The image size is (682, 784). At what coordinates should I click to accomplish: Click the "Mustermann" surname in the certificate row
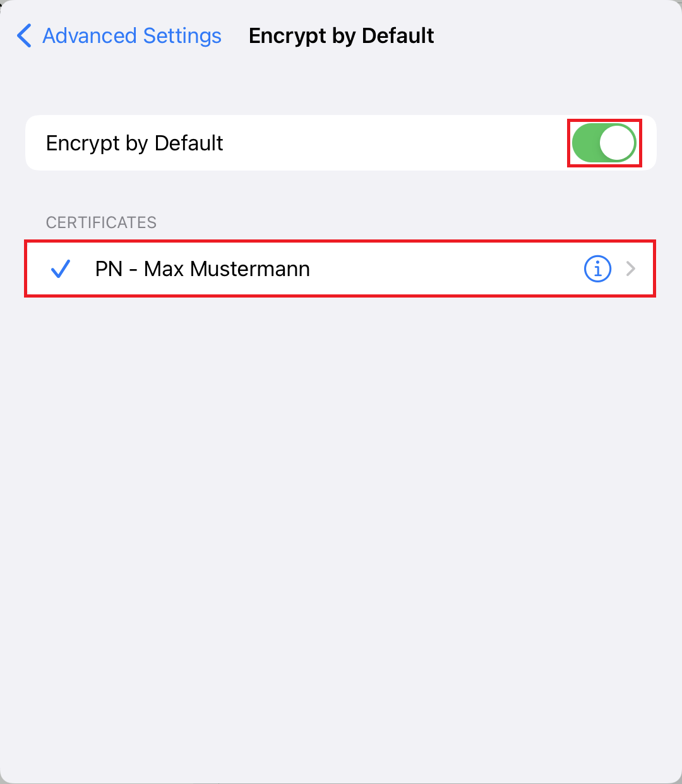pos(250,269)
